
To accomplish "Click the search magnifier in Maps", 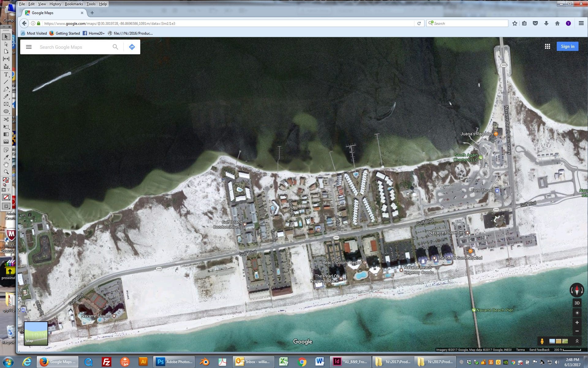I will pos(115,47).
